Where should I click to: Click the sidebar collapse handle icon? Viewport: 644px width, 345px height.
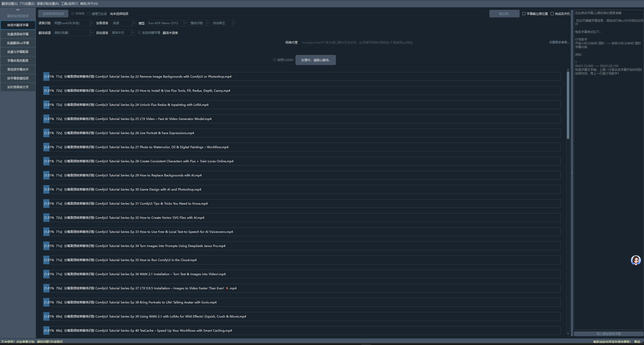click(18, 10)
